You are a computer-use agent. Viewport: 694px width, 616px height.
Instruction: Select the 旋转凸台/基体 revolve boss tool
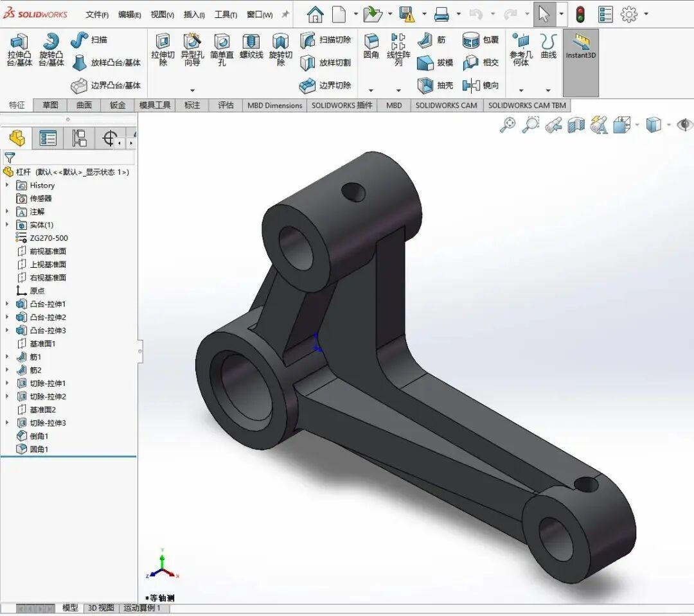[x=51, y=44]
